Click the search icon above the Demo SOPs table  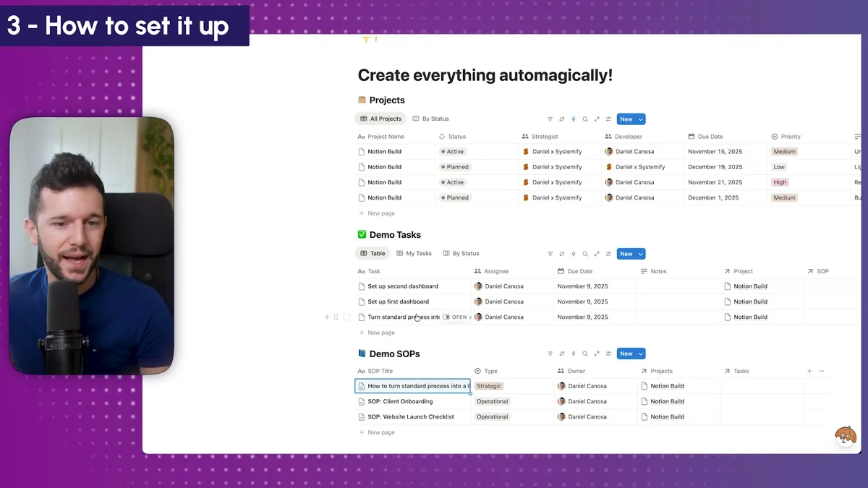pyautogui.click(x=584, y=354)
